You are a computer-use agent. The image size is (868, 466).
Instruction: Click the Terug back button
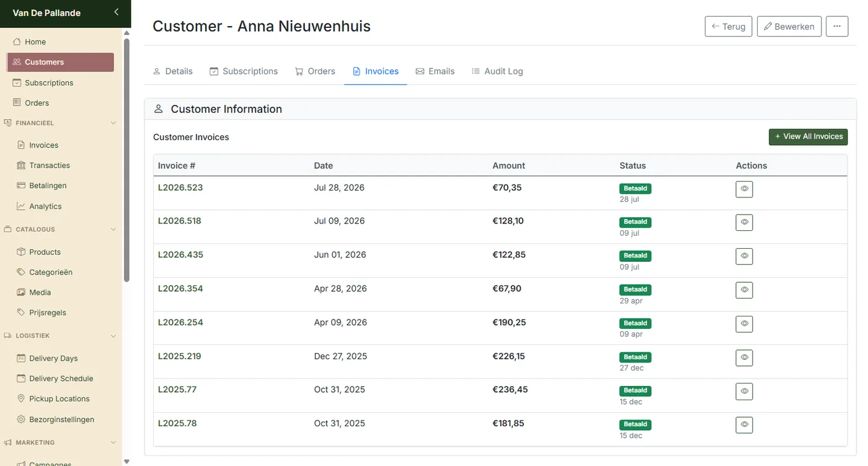728,26
